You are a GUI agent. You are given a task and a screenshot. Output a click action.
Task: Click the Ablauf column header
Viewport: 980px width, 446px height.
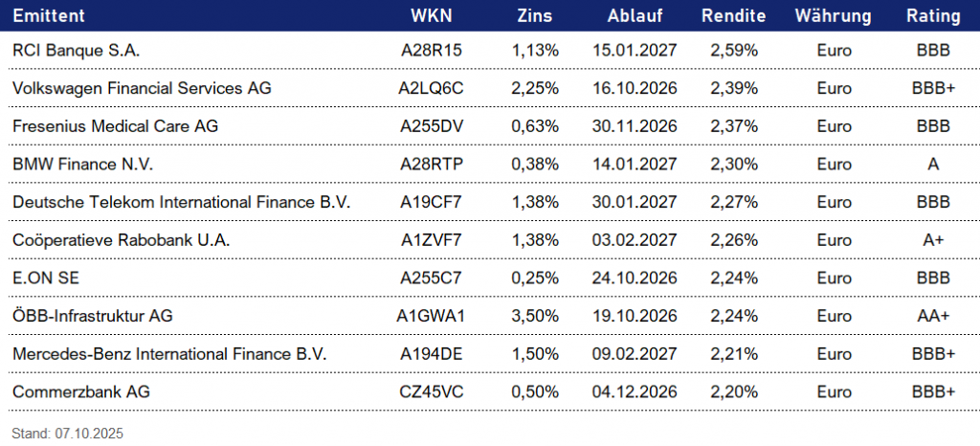point(635,16)
